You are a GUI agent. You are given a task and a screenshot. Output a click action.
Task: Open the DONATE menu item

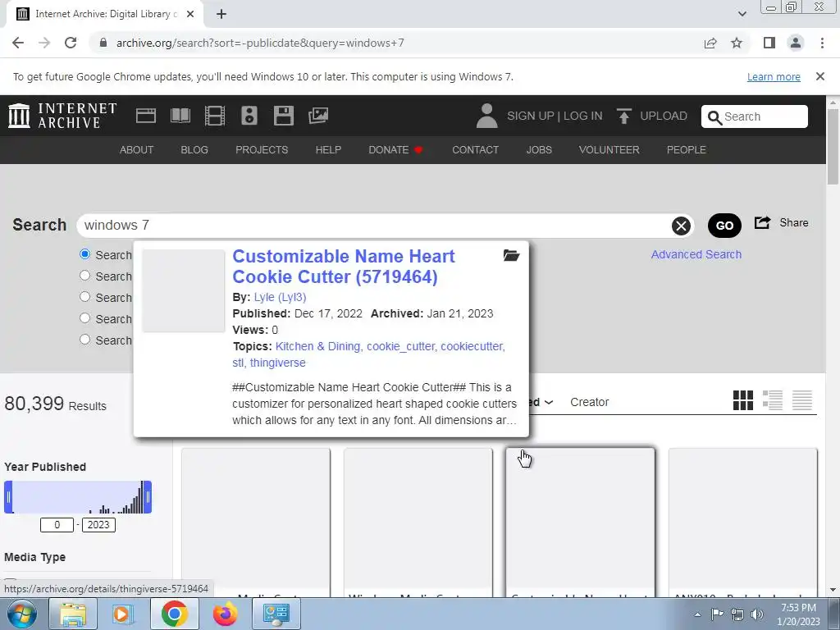396,150
